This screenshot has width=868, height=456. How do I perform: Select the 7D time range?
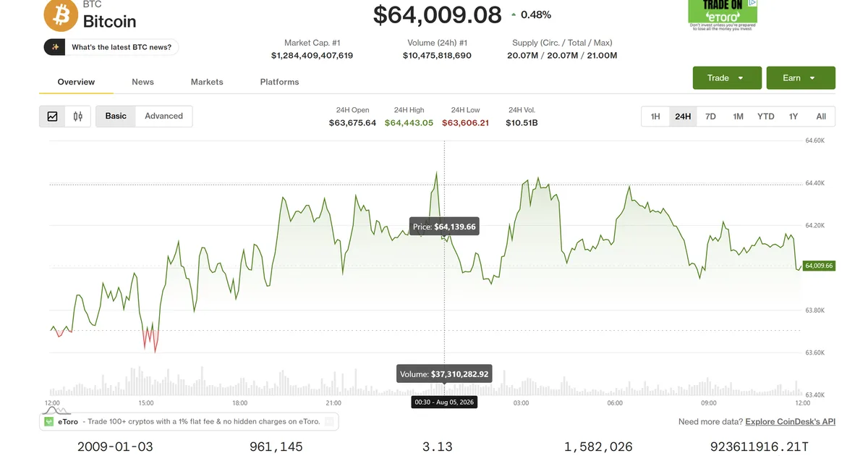710,117
